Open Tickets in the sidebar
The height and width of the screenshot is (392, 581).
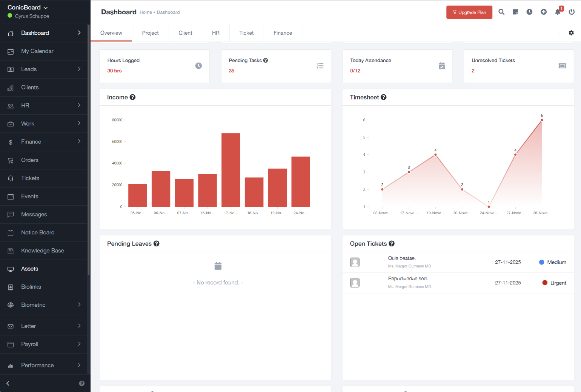coord(43,178)
